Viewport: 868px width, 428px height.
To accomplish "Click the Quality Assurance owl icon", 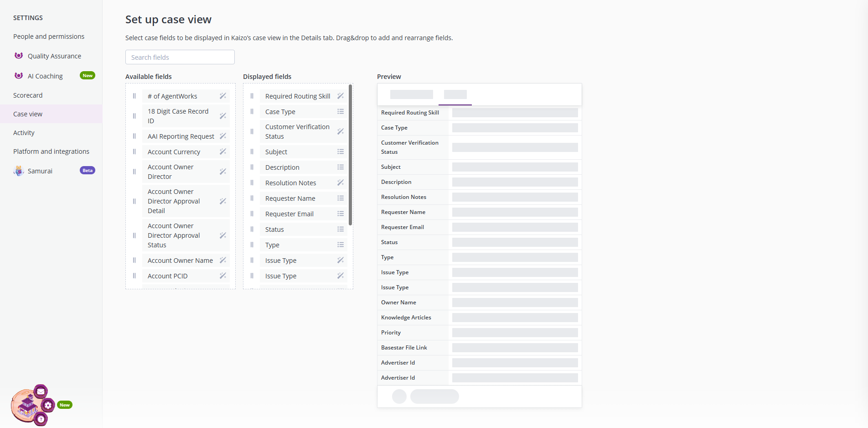I will pos(19,56).
